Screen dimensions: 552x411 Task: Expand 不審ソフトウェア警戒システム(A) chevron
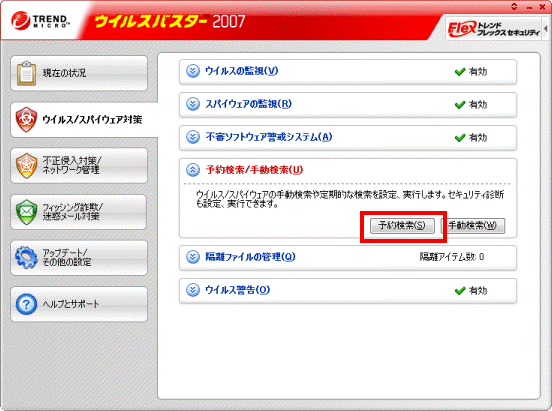pyautogui.click(x=193, y=137)
